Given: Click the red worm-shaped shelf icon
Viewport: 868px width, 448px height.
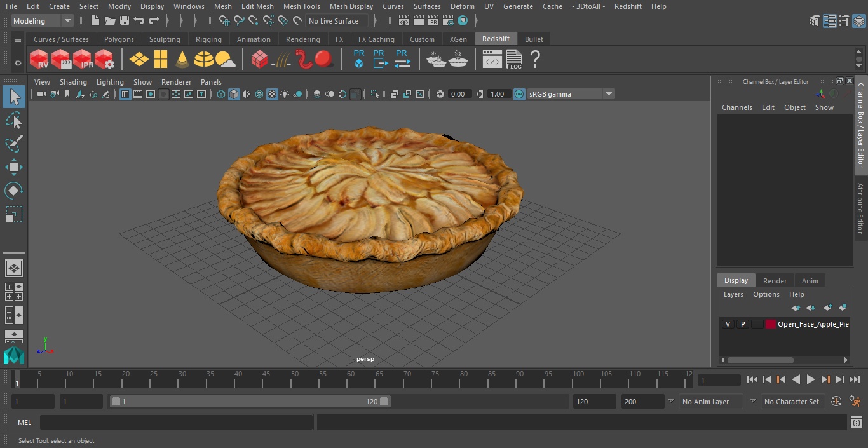Looking at the screenshot, I should [x=304, y=60].
